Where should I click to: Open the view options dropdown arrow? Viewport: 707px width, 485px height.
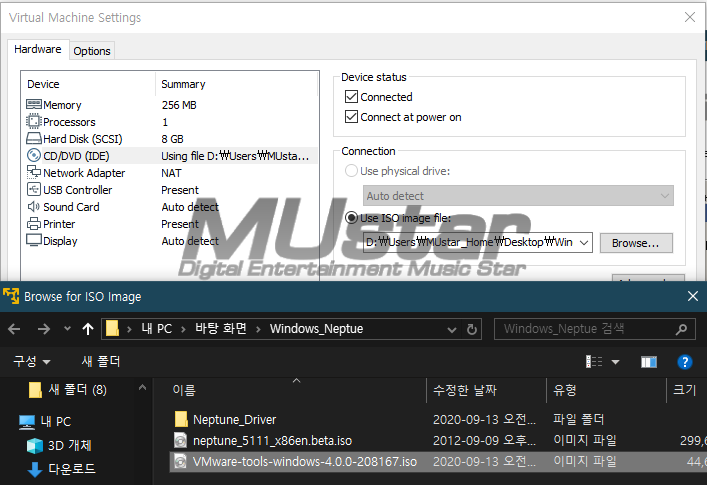[615, 361]
